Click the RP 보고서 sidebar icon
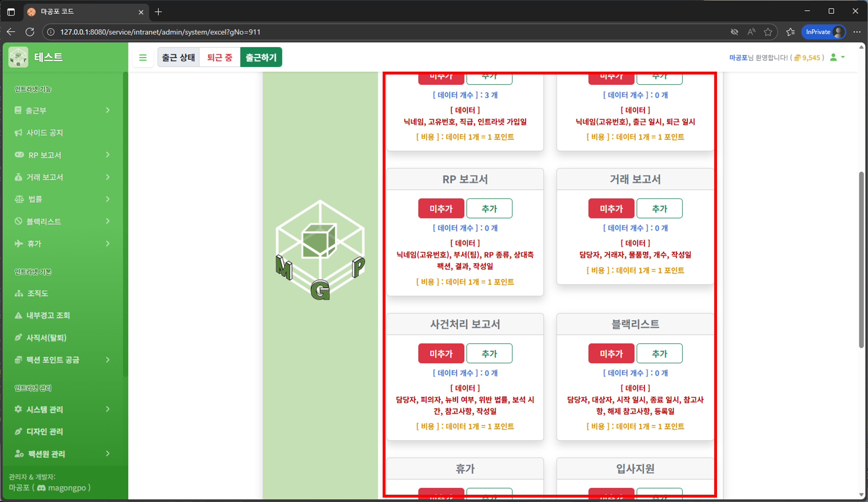The height and width of the screenshot is (502, 868). point(19,155)
